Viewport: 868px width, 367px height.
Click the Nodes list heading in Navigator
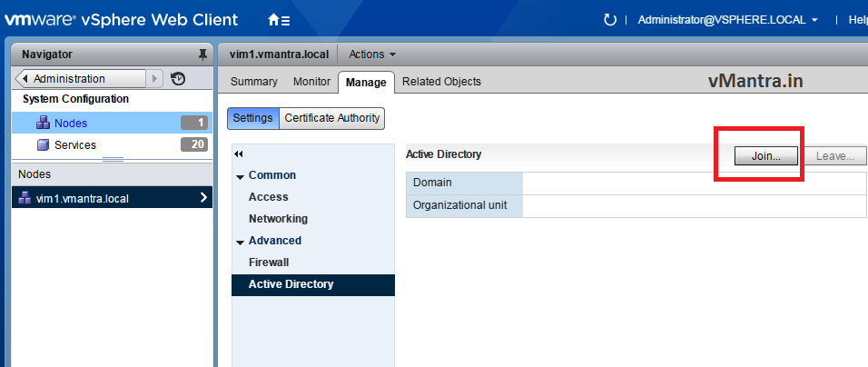[x=35, y=174]
